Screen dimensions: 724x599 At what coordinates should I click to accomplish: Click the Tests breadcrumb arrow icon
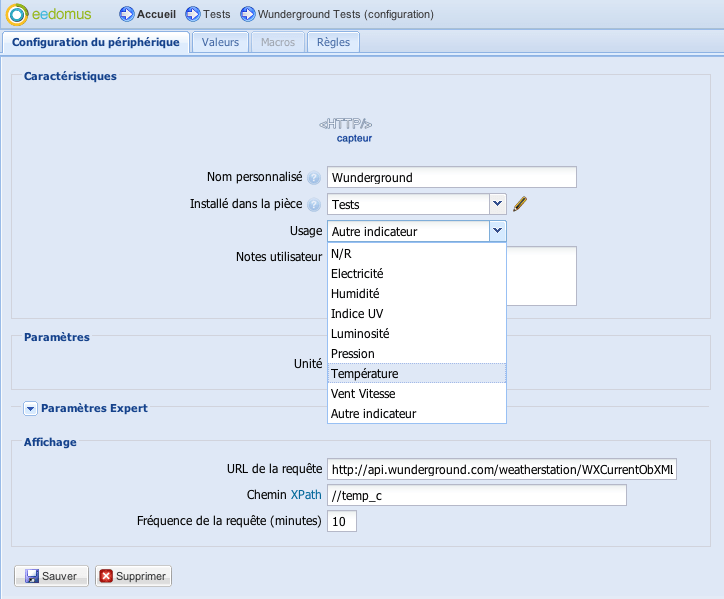coord(193,14)
